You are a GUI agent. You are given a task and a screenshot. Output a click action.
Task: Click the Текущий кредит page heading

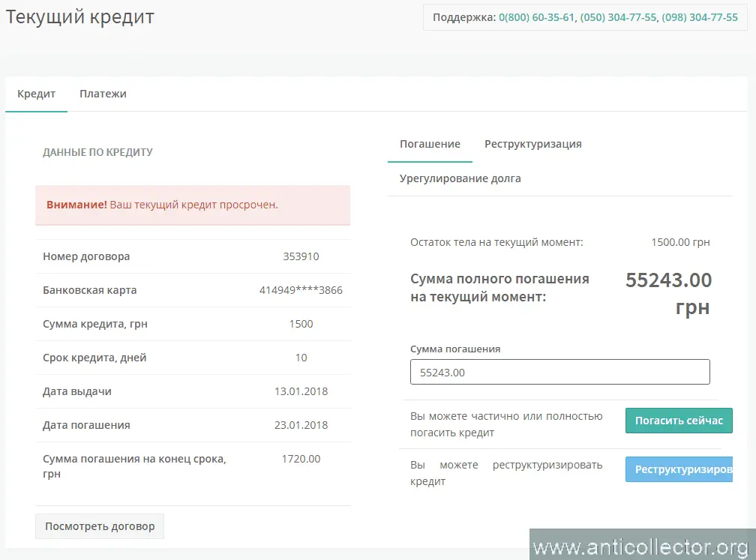pyautogui.click(x=80, y=17)
